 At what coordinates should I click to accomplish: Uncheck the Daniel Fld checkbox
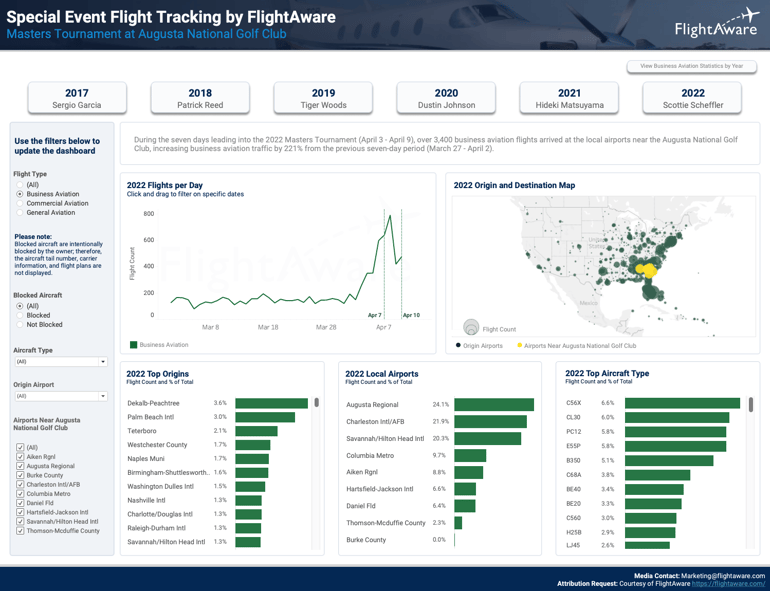click(x=20, y=503)
